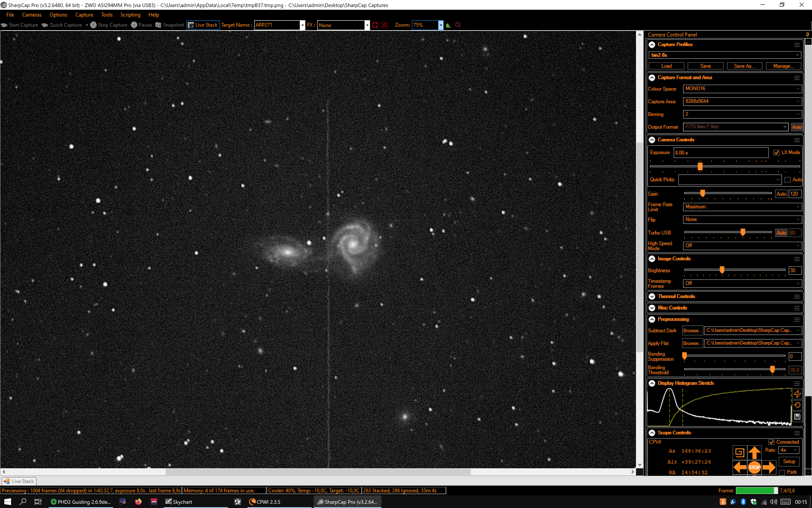
Task: Click the red selection area (ROI) icon
Action: (375, 25)
